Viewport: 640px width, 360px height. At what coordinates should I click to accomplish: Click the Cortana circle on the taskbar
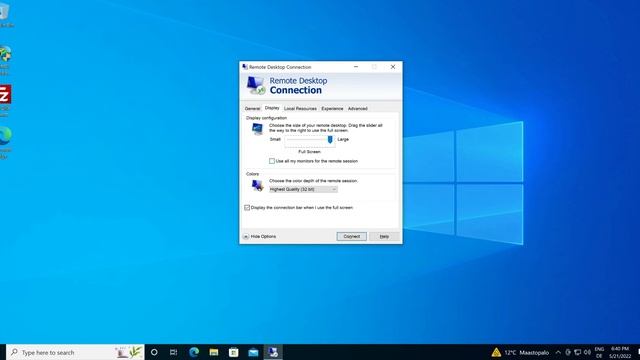coord(154,352)
